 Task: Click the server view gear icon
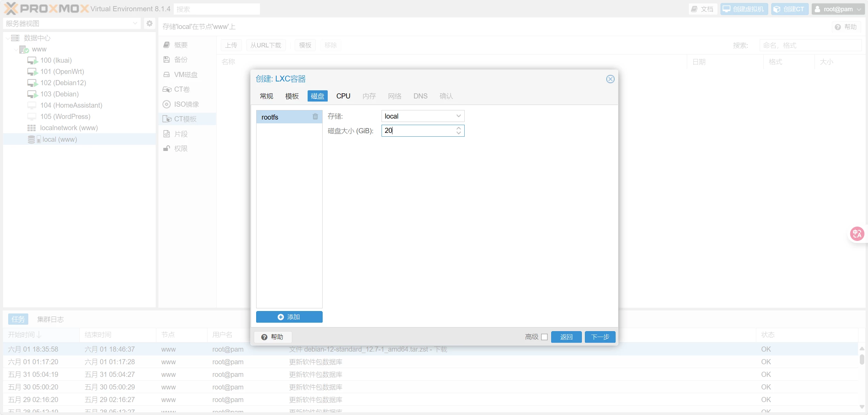coord(149,24)
